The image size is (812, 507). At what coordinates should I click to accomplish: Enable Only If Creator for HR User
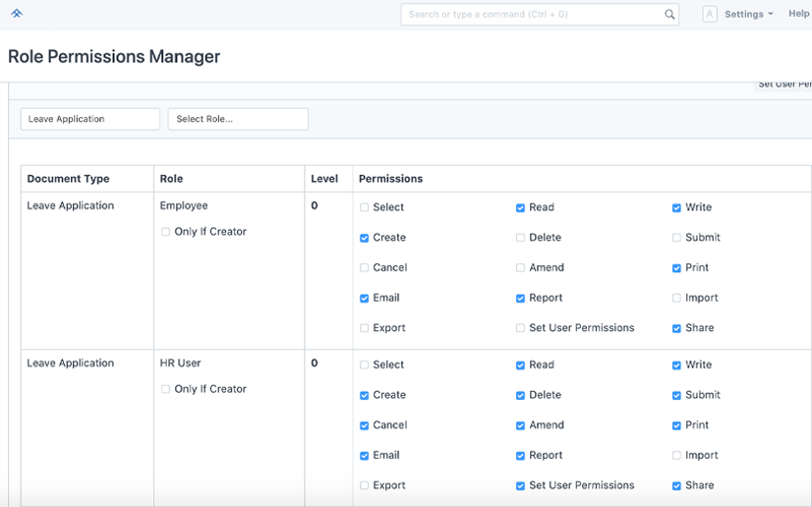(x=166, y=389)
